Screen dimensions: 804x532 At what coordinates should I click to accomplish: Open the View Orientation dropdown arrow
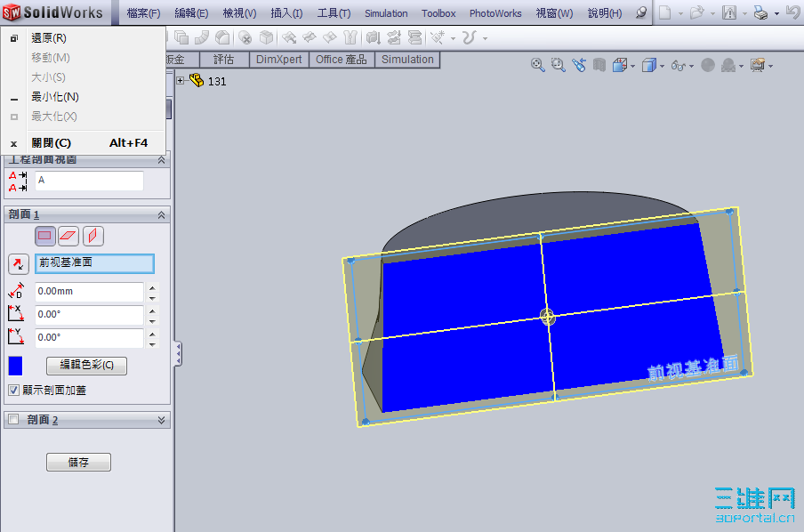(632, 66)
